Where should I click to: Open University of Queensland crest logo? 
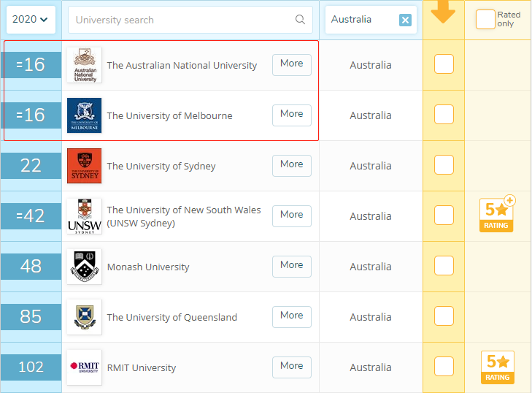point(84,317)
